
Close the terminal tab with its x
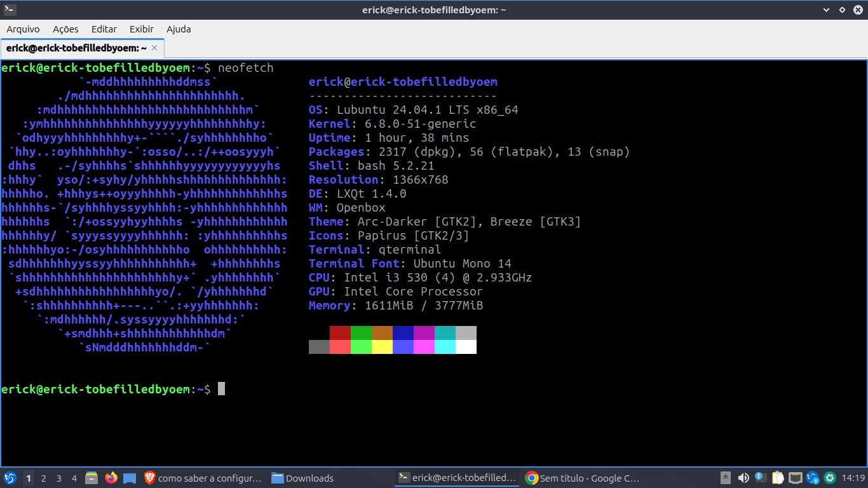[x=156, y=48]
